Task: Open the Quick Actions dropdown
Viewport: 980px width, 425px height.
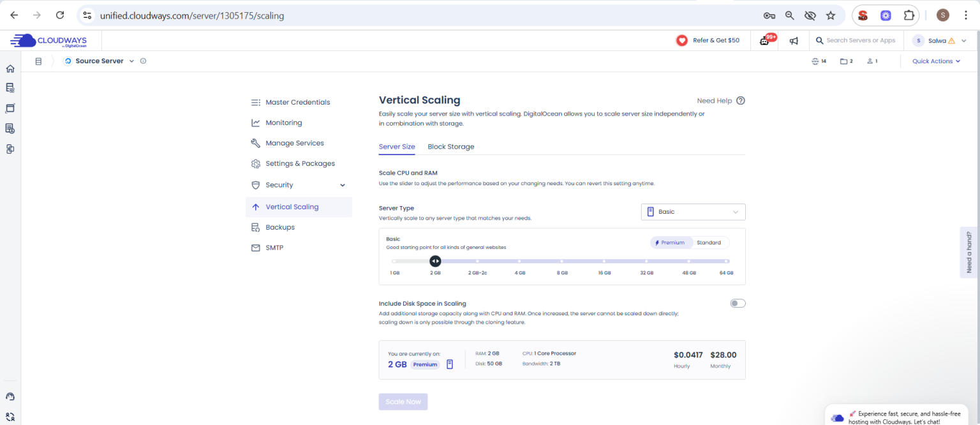Action: click(x=936, y=61)
